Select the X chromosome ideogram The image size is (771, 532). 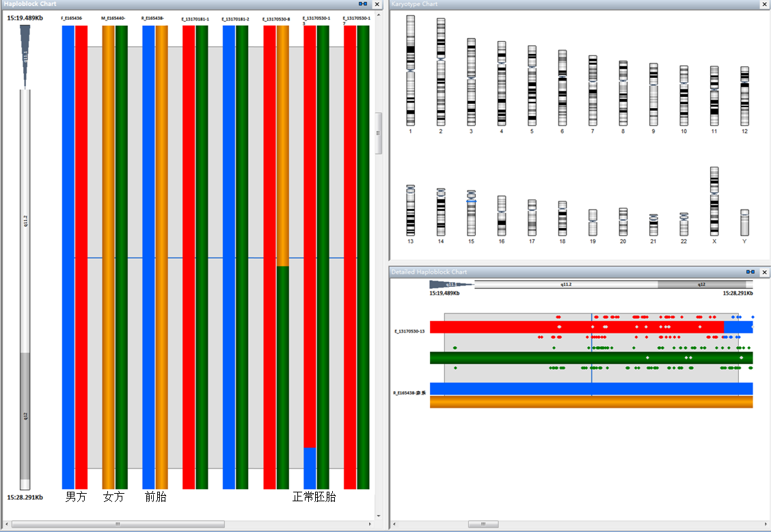(714, 201)
